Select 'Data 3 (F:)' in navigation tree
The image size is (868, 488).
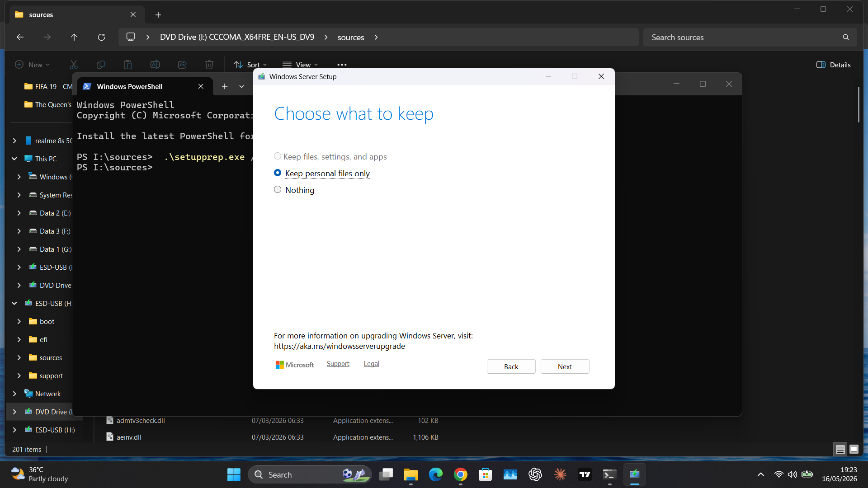[x=55, y=231]
